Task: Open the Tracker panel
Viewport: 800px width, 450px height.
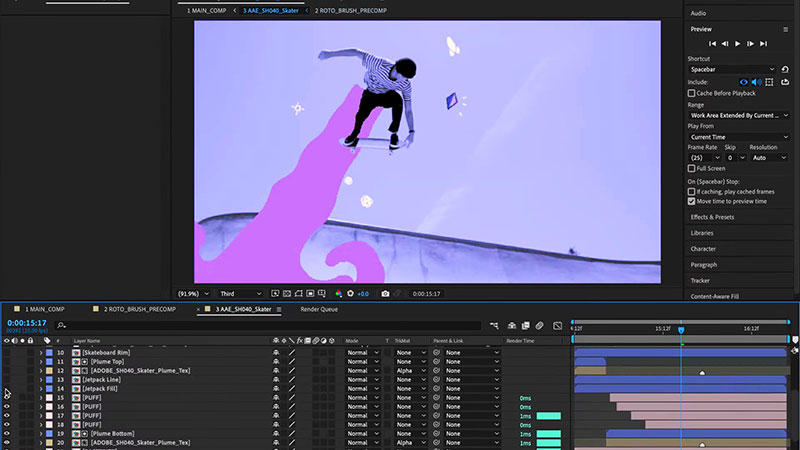Action: (x=700, y=281)
